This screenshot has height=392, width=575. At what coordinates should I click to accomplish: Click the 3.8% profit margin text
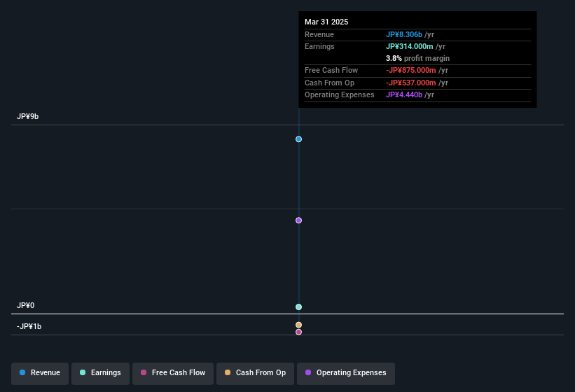[x=417, y=58]
